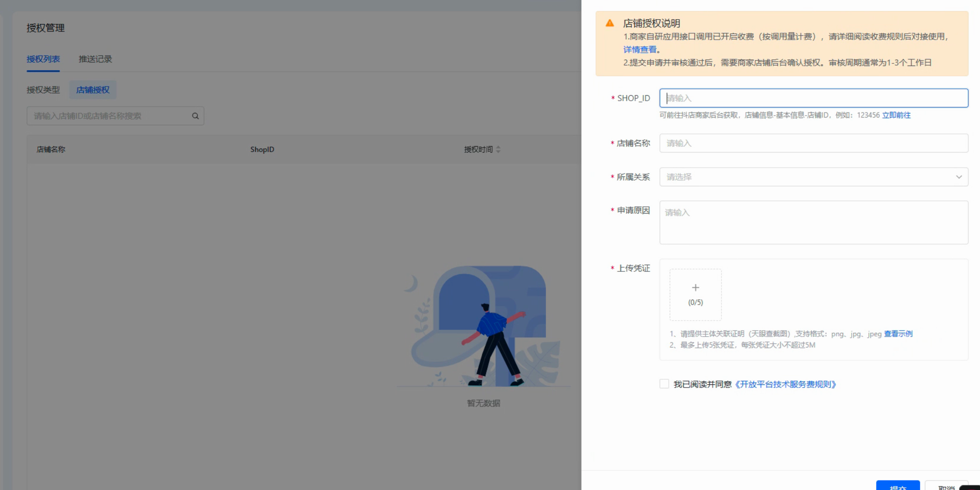Open the 推送记录 tab

95,59
